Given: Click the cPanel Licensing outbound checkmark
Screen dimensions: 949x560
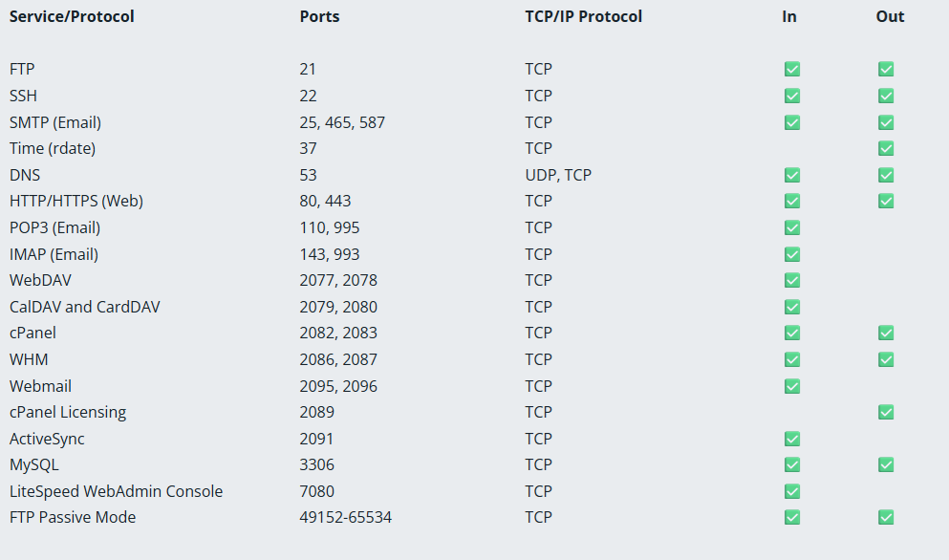Looking at the screenshot, I should (x=886, y=412).
